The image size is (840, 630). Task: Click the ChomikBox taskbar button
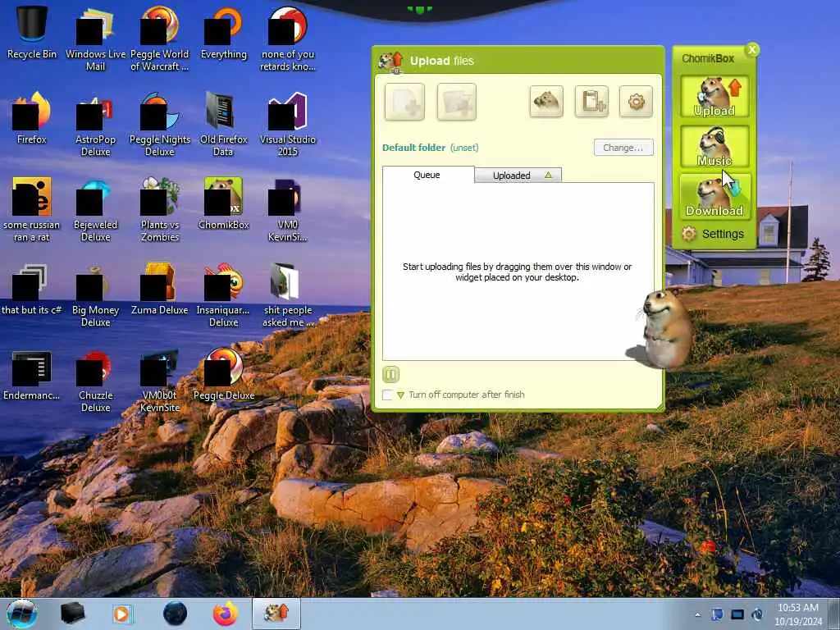(x=276, y=614)
